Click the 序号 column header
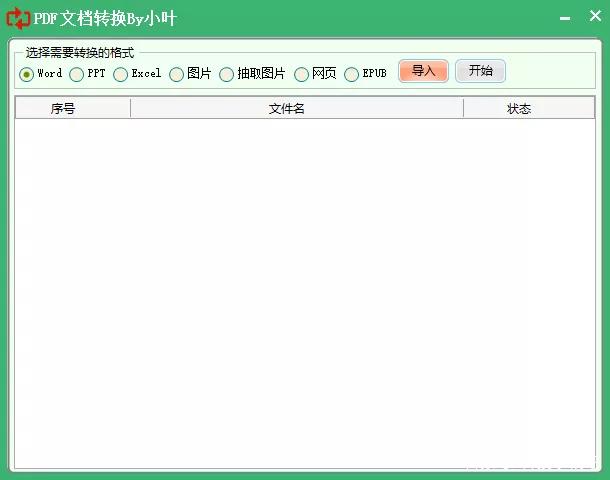Screen dimensions: 610x480 73,108
